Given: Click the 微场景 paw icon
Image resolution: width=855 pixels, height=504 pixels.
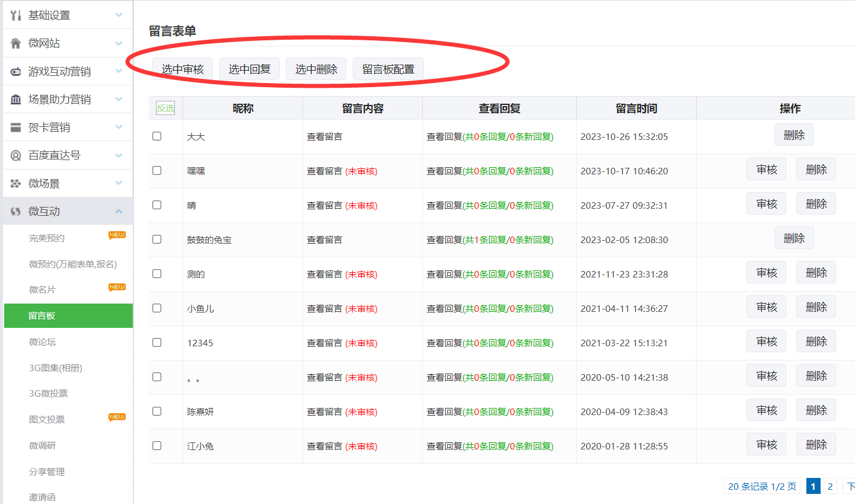Looking at the screenshot, I should pos(16,184).
